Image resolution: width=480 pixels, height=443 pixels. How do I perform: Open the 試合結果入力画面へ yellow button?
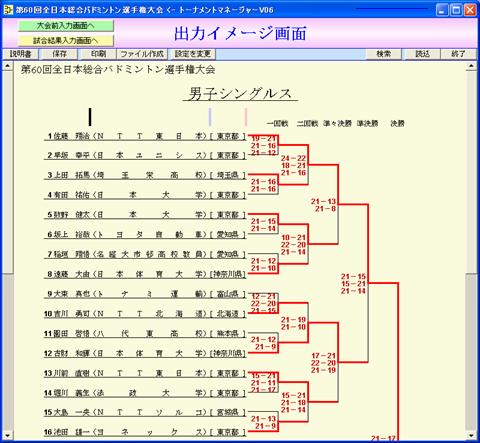(x=66, y=41)
